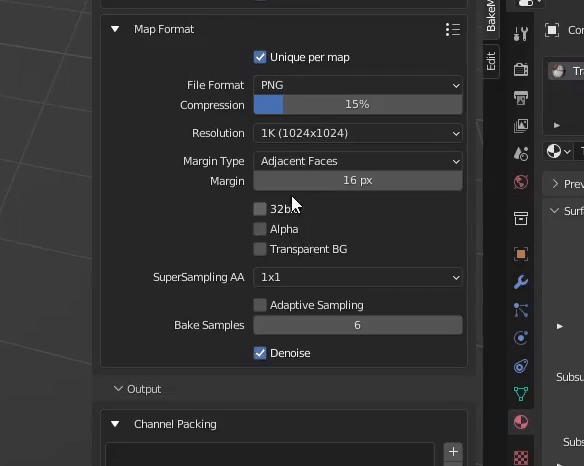Open the Modifiers wrench icon

tap(521, 282)
